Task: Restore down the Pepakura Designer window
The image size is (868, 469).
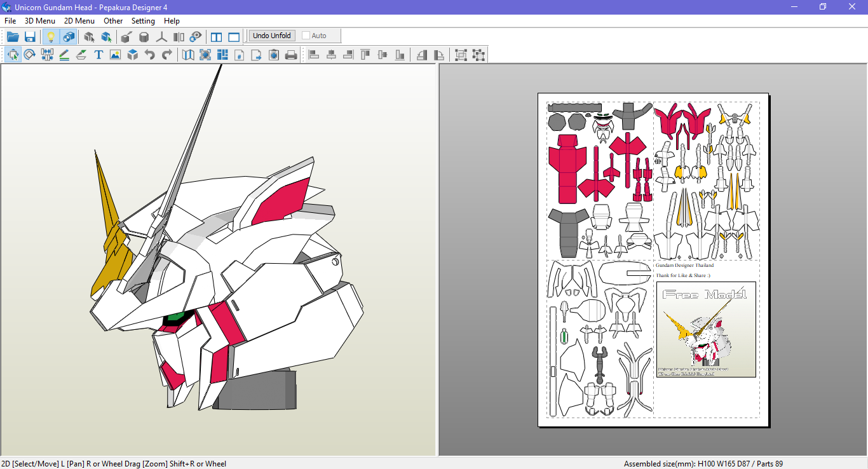Action: click(823, 6)
